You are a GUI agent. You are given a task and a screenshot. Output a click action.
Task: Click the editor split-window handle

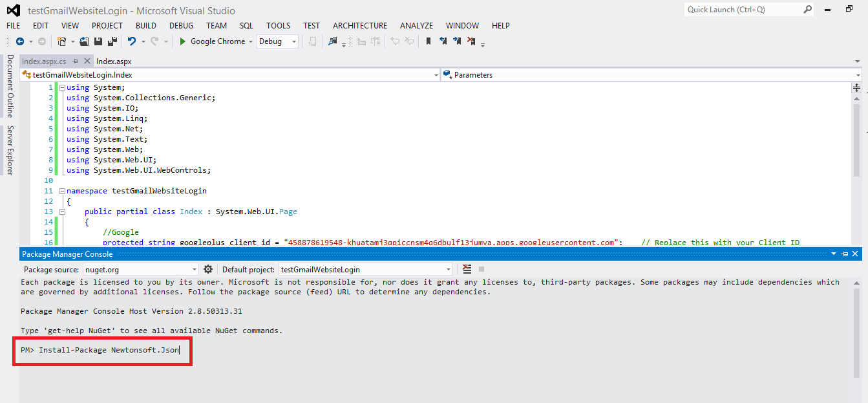pos(857,87)
